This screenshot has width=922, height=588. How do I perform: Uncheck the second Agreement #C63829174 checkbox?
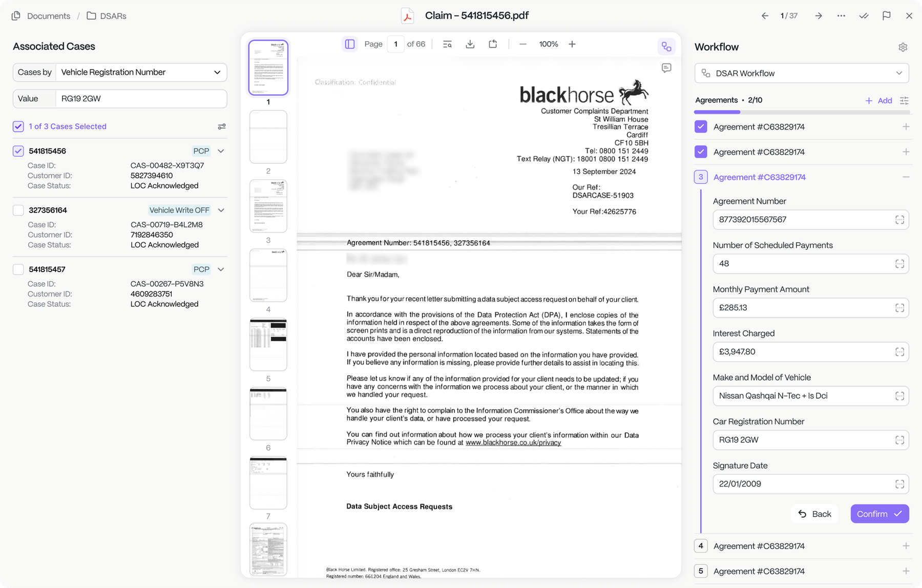[701, 152]
